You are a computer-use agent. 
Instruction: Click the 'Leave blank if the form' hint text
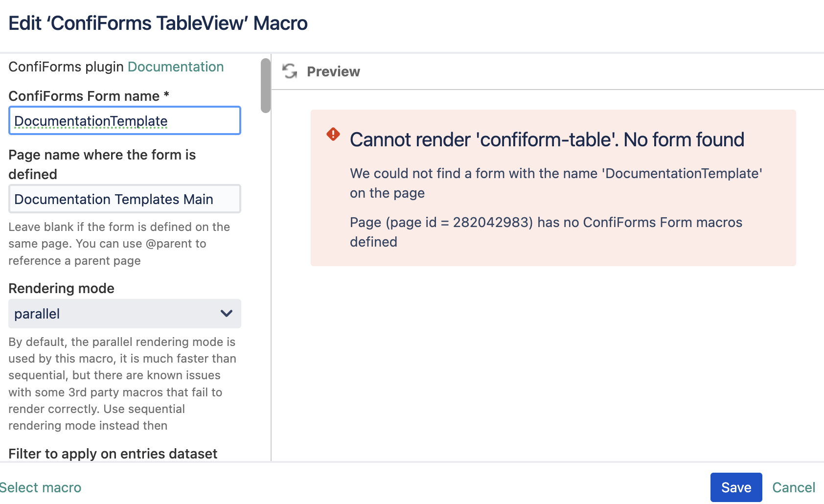[119, 244]
